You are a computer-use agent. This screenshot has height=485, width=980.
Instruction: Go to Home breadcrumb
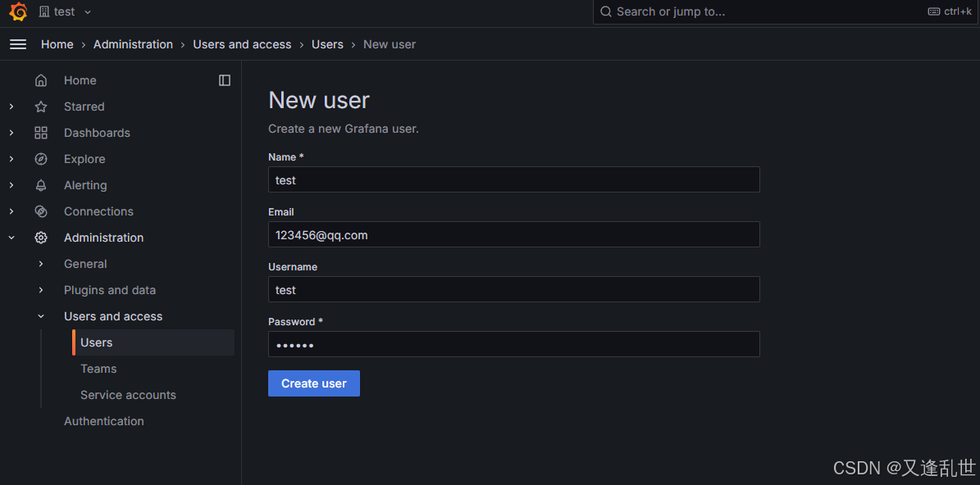tap(57, 44)
